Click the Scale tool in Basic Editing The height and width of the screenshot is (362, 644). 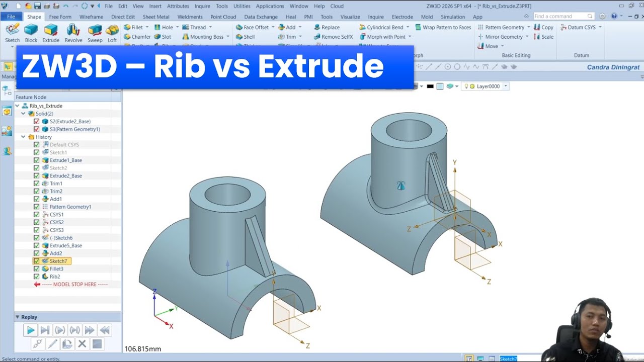click(x=543, y=37)
